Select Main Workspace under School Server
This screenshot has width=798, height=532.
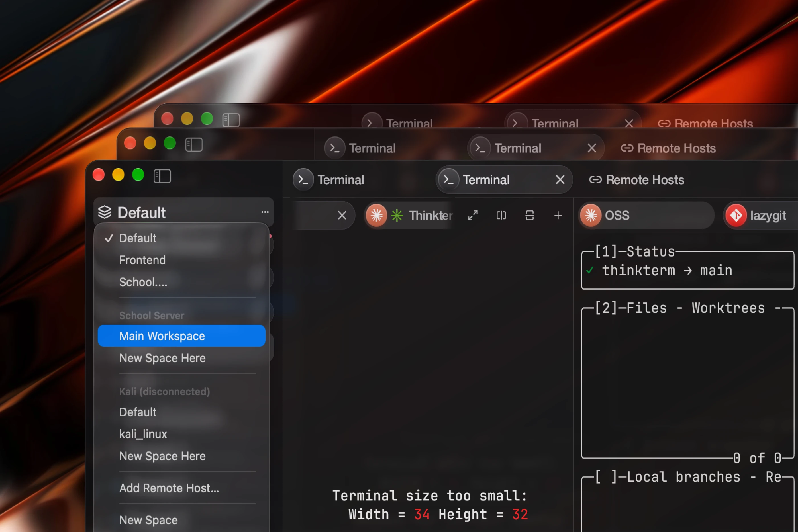(181, 336)
